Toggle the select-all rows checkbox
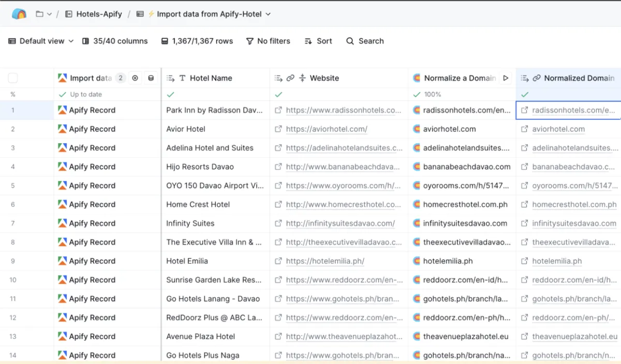Screen dimensions: 621x364 (13, 78)
